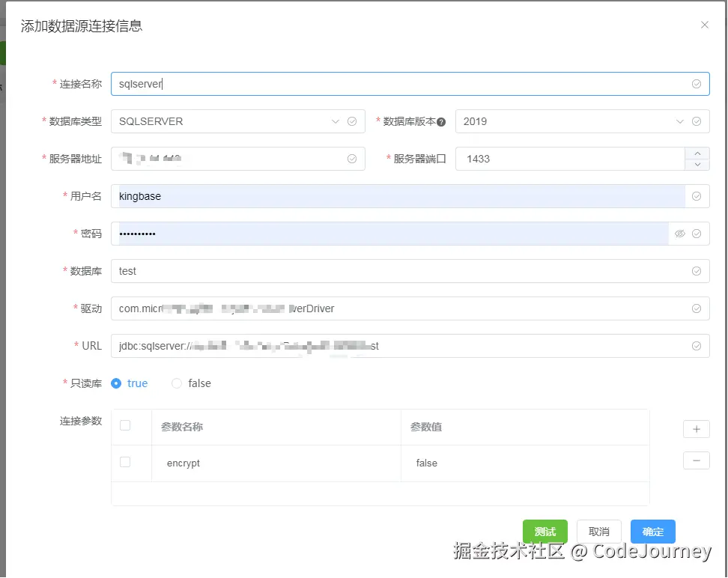Check the select-all parameters header checkbox
This screenshot has height=578, width=728.
pyautogui.click(x=125, y=425)
